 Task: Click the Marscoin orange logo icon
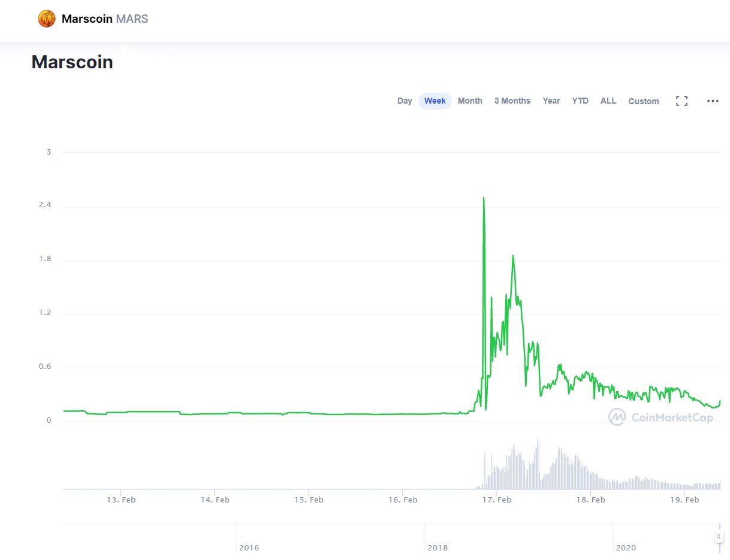47,19
